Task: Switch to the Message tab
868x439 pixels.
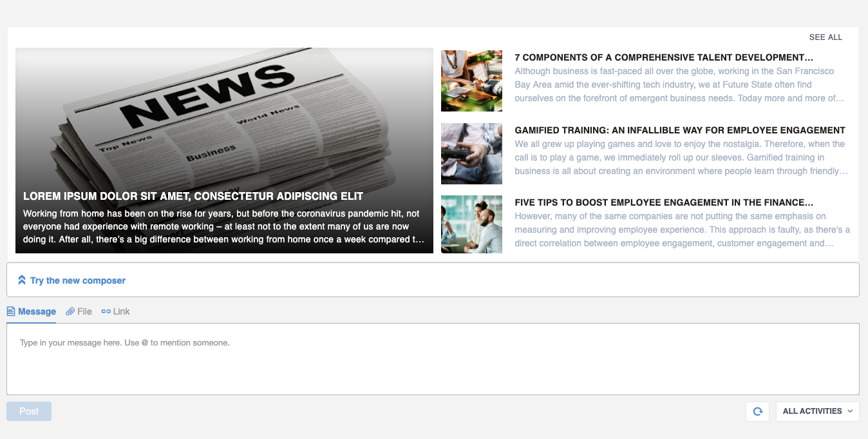Action: tap(32, 312)
